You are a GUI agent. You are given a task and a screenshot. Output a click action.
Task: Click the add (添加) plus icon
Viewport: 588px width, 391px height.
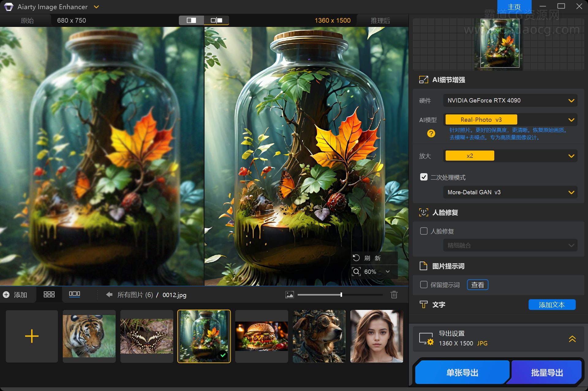tap(6, 295)
